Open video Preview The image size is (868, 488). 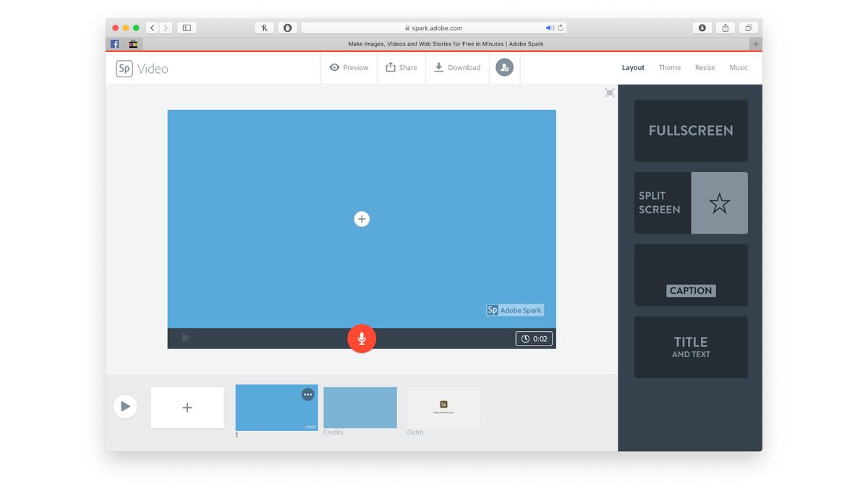coord(349,67)
